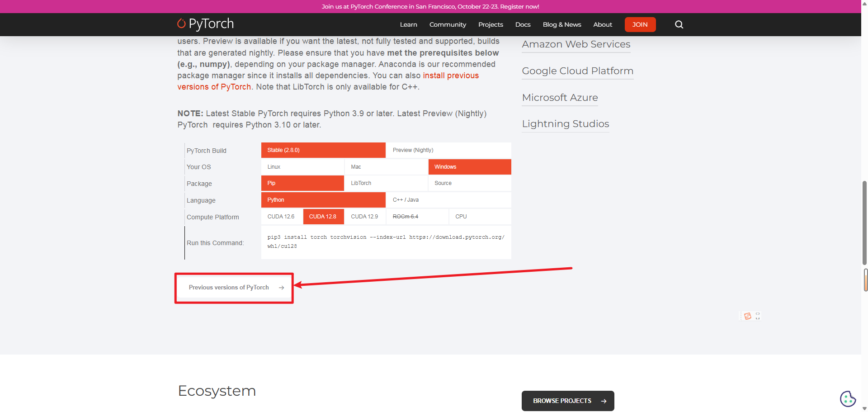The width and height of the screenshot is (868, 412).
Task: Click the Ecosystem heading
Action: pos(217,391)
